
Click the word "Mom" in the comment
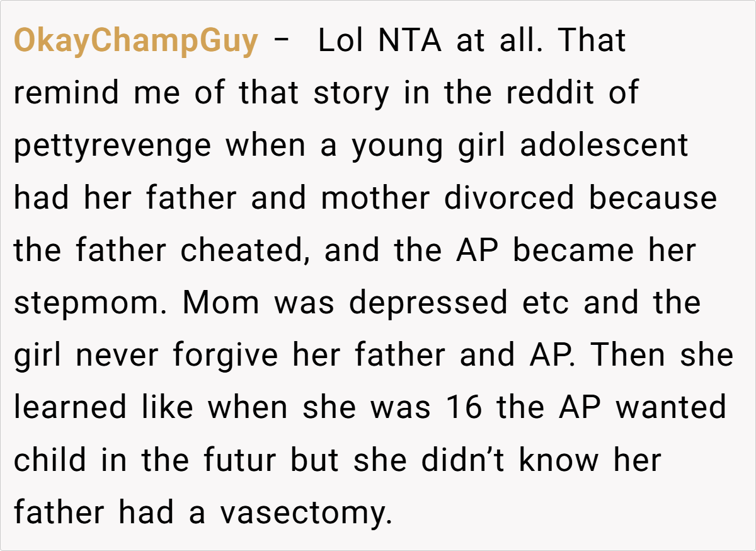220,303
